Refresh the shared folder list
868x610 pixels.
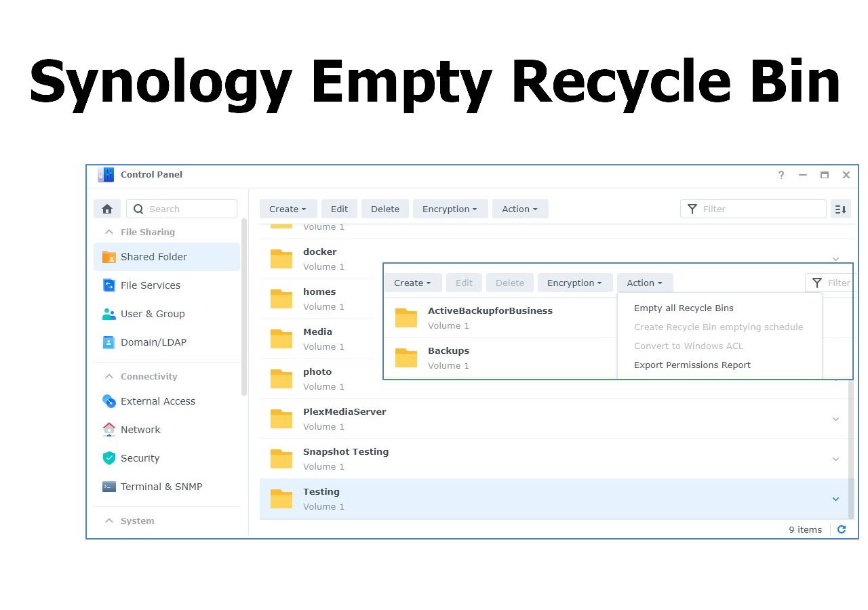(842, 529)
